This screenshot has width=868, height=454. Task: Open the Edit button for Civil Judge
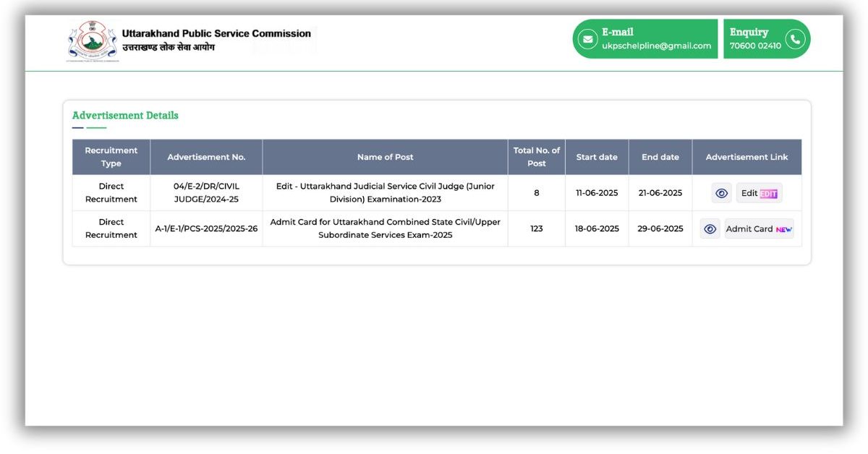click(x=759, y=193)
